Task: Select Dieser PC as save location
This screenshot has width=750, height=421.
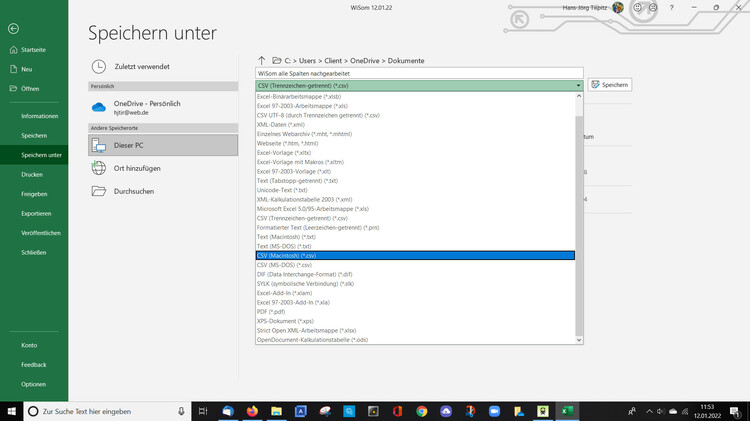Action: tap(163, 145)
